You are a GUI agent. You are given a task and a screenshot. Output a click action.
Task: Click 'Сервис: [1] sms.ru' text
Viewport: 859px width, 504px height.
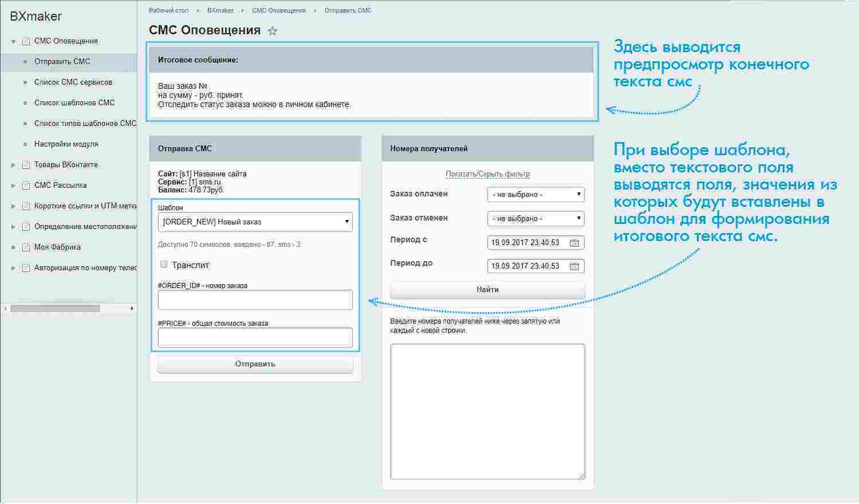[190, 182]
